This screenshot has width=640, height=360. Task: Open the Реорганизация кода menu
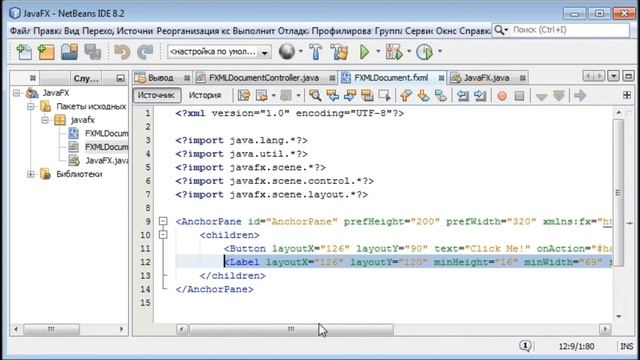pos(193,31)
